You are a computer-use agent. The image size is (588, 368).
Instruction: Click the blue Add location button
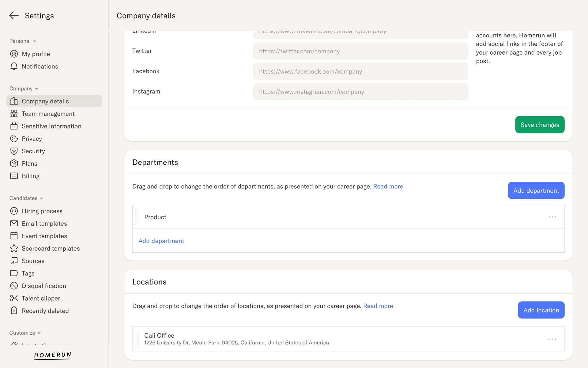[x=541, y=310]
